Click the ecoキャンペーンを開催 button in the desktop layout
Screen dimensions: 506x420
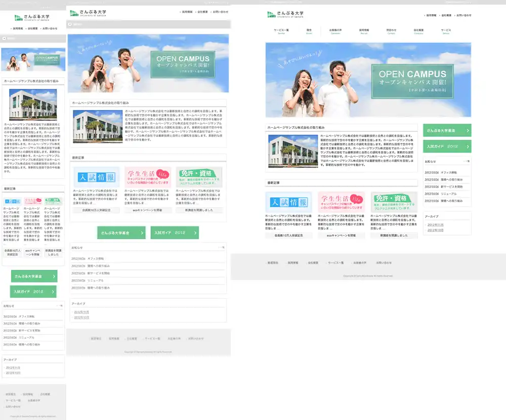341,236
